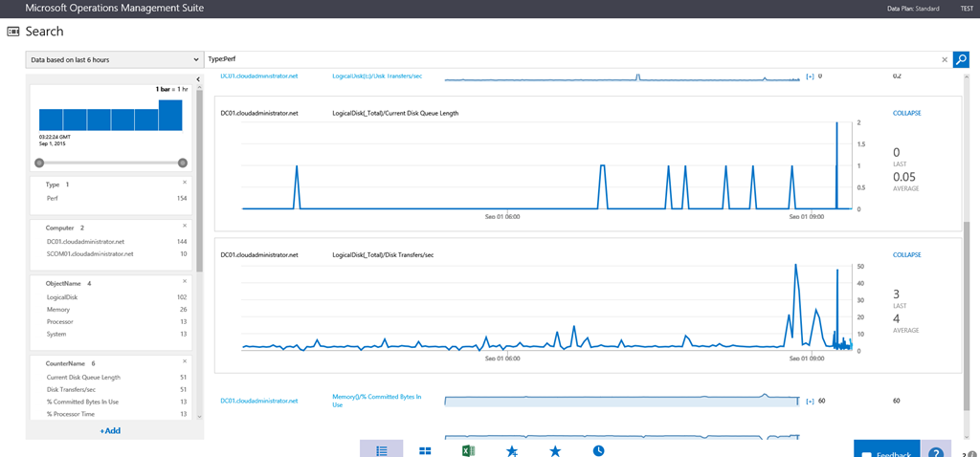
Task: Collapse the Current Disk Queue Length chart
Action: (x=906, y=113)
